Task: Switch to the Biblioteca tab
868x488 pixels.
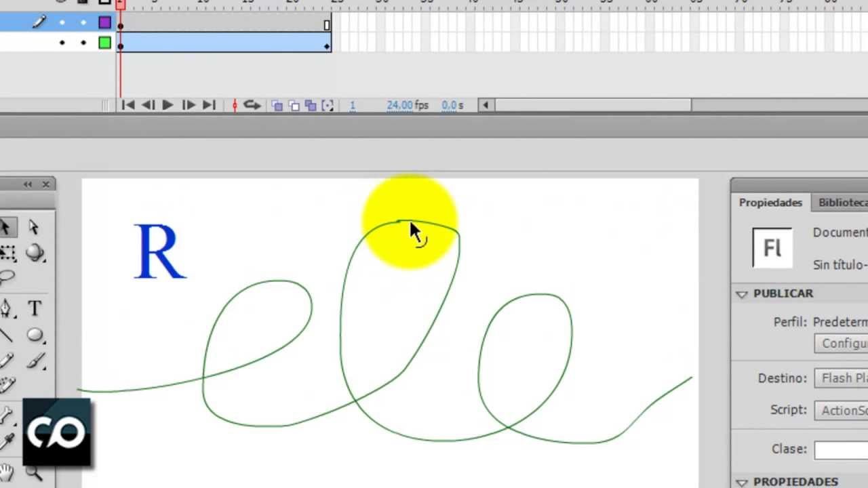Action: [x=842, y=203]
